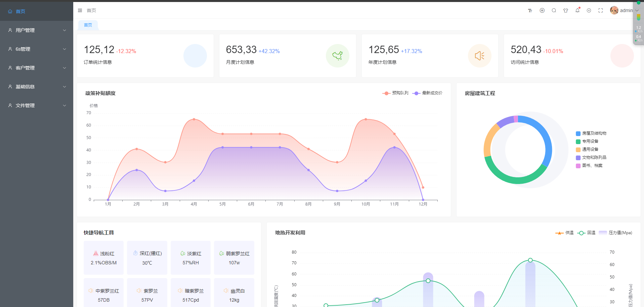Viewport: 644px width, 307px height.
Task: Open the 紫罗兰 quick navigation tile
Action: (147, 293)
